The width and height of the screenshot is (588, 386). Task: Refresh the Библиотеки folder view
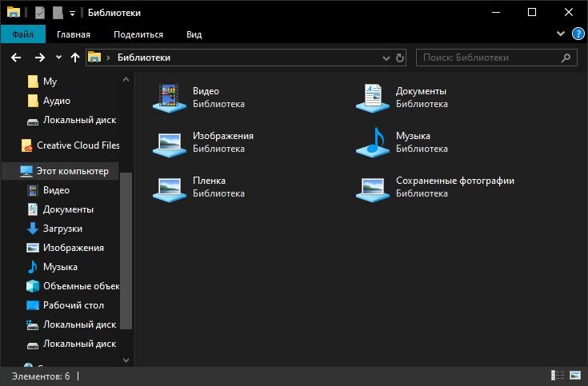click(400, 58)
